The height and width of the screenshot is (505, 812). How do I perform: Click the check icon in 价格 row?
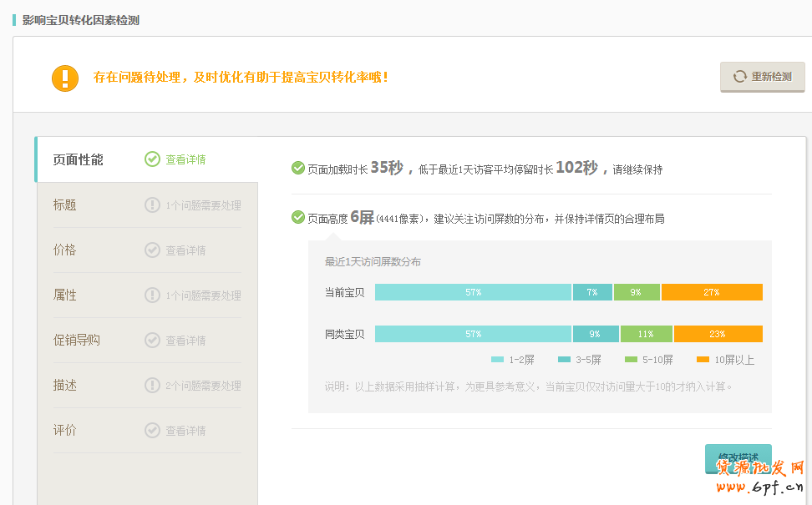[x=152, y=250]
